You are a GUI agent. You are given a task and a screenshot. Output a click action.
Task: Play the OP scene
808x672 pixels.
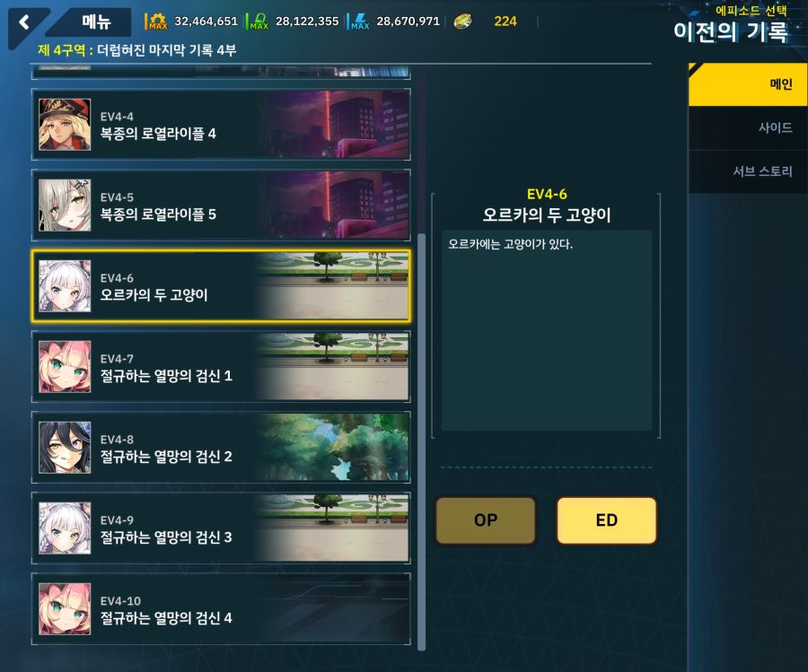(486, 520)
